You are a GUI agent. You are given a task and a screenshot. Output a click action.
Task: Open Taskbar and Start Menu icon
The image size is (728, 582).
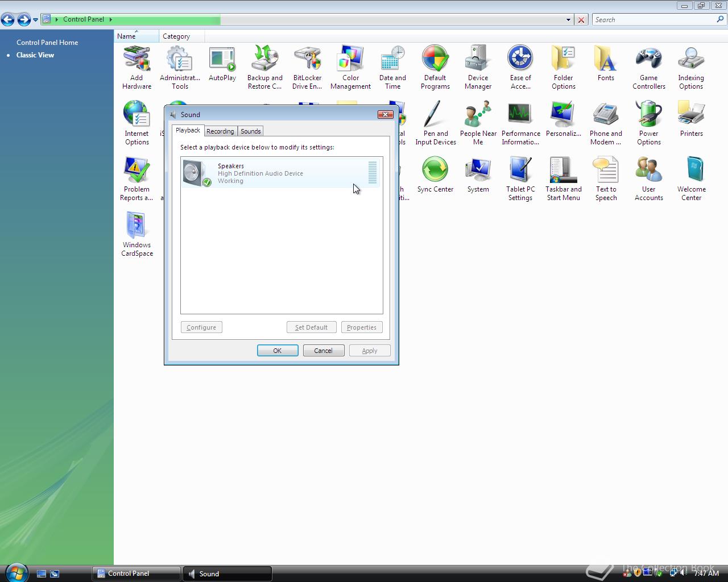point(563,179)
